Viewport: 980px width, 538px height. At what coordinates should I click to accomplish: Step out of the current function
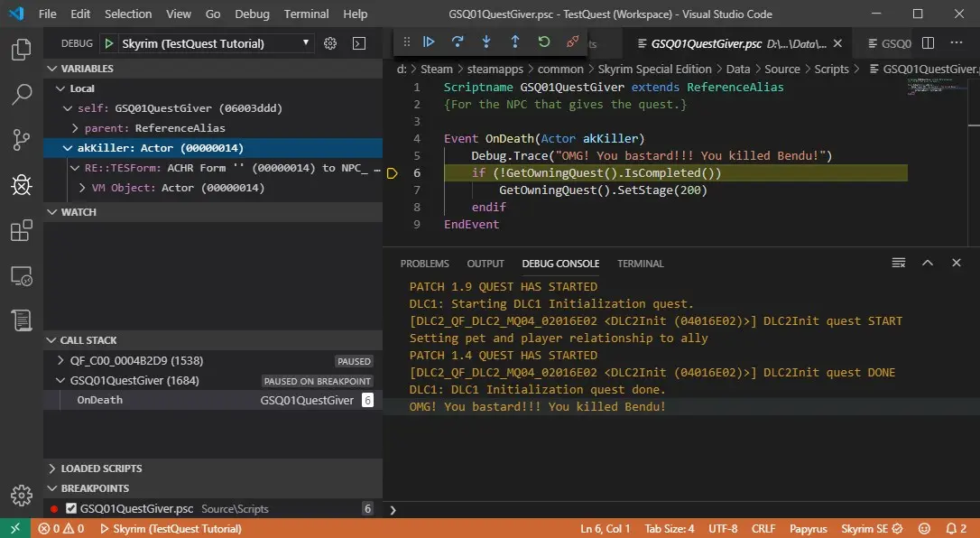click(515, 42)
